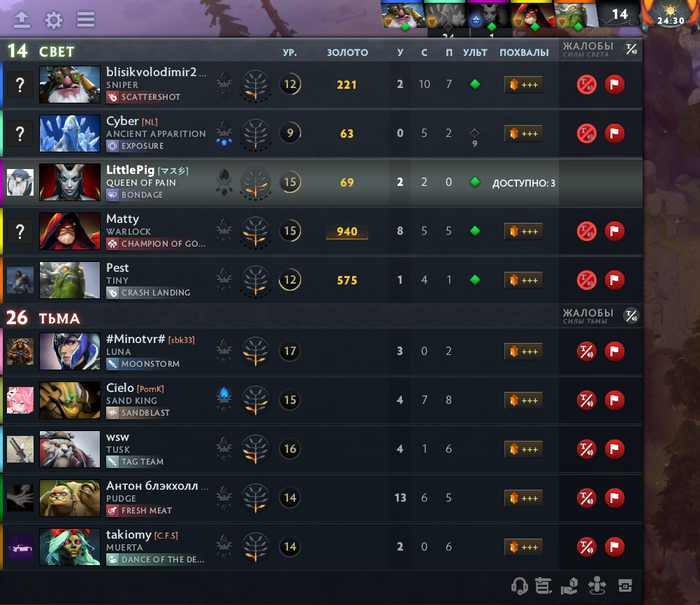Click the upload arrow icon top-left

tap(22, 20)
